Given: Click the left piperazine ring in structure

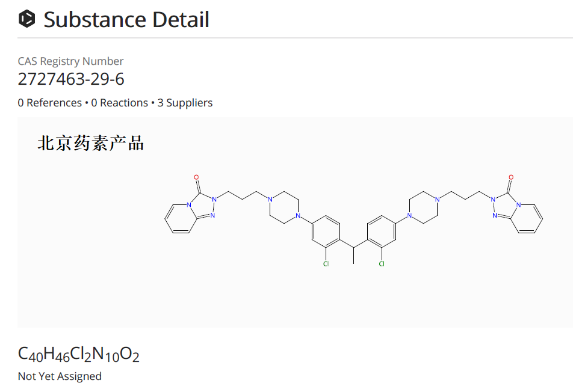Looking at the screenshot, I should [284, 208].
